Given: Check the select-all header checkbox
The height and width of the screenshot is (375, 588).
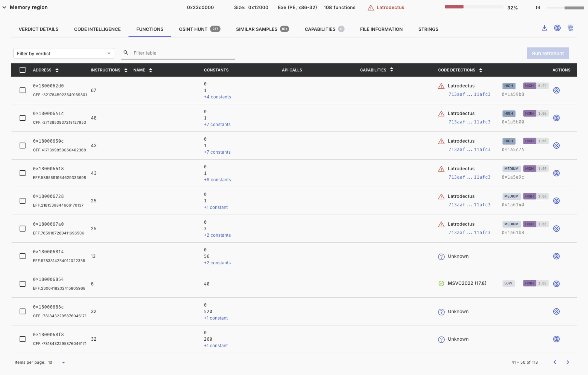Looking at the screenshot, I should tap(22, 70).
